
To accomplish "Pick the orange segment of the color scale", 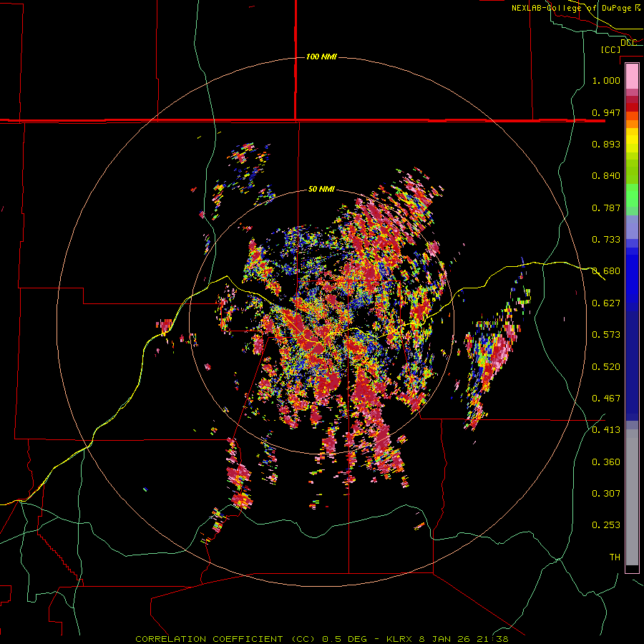I will pyautogui.click(x=632, y=124).
